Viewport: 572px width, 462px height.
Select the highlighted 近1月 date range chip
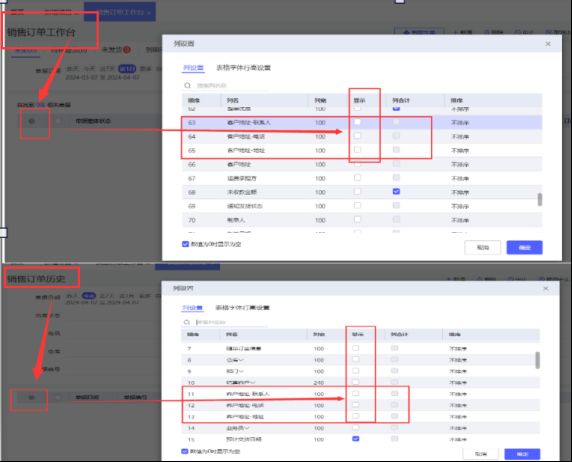coord(127,69)
